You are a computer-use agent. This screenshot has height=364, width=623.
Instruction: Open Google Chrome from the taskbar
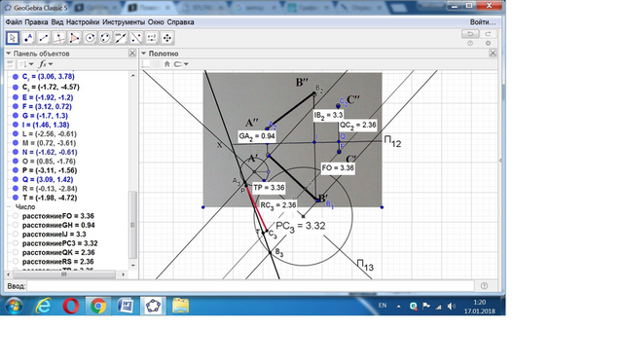97,306
